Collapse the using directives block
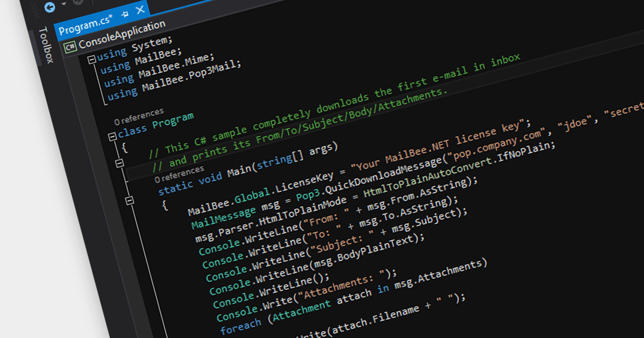 pyautogui.click(x=91, y=59)
